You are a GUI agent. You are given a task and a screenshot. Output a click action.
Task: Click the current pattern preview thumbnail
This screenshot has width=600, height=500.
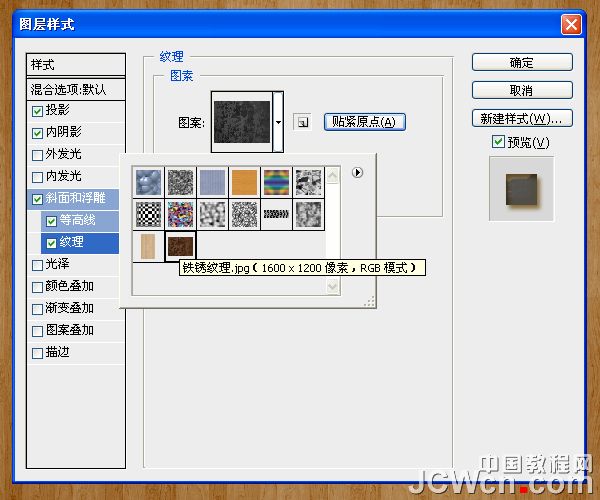click(242, 122)
